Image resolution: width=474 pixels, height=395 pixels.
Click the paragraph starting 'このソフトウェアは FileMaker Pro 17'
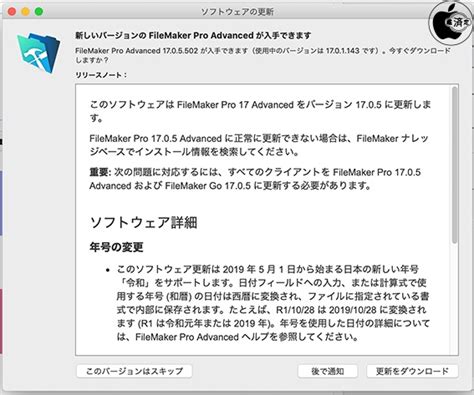pyautogui.click(x=260, y=111)
